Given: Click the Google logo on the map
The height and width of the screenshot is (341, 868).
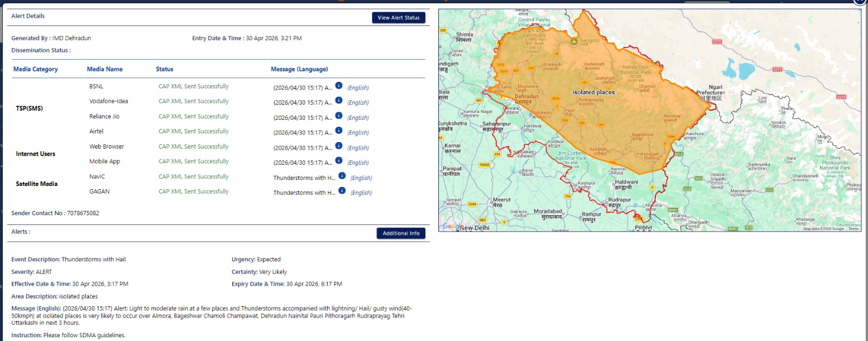Looking at the screenshot, I should 452,227.
